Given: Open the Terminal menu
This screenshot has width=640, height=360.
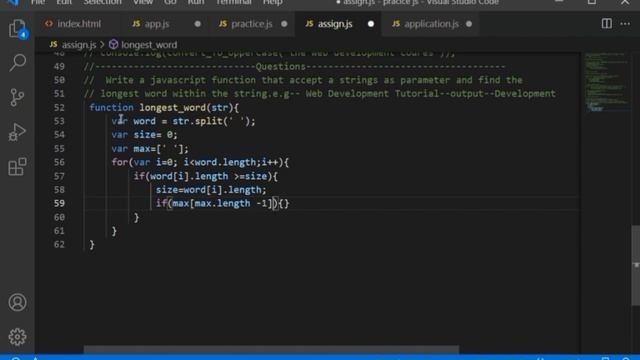Looking at the screenshot, I should 233,2.
